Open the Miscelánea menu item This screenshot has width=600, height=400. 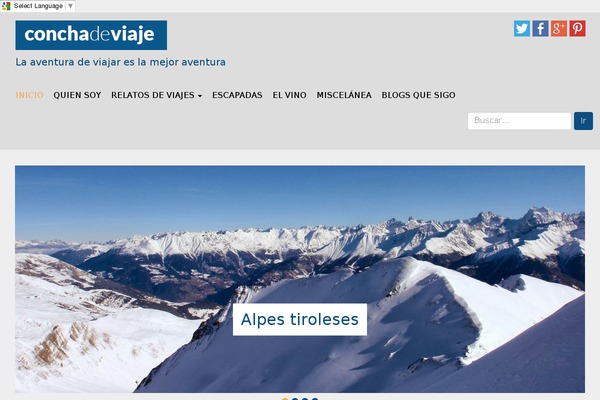[344, 95]
